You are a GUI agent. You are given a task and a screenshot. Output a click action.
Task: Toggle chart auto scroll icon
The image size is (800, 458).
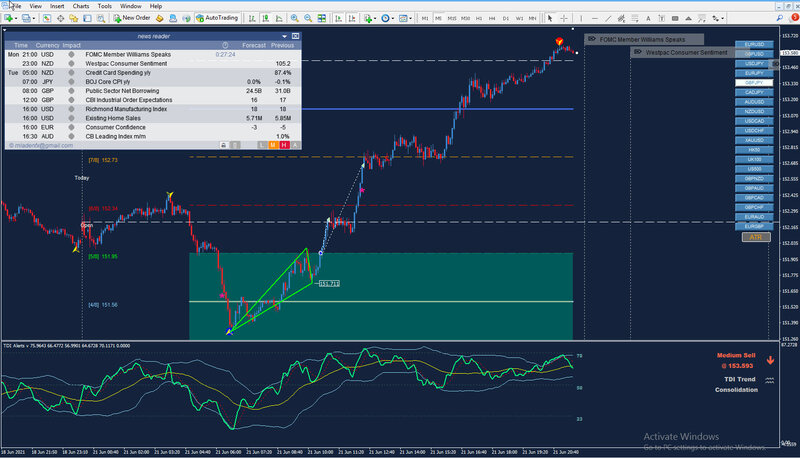pos(338,18)
